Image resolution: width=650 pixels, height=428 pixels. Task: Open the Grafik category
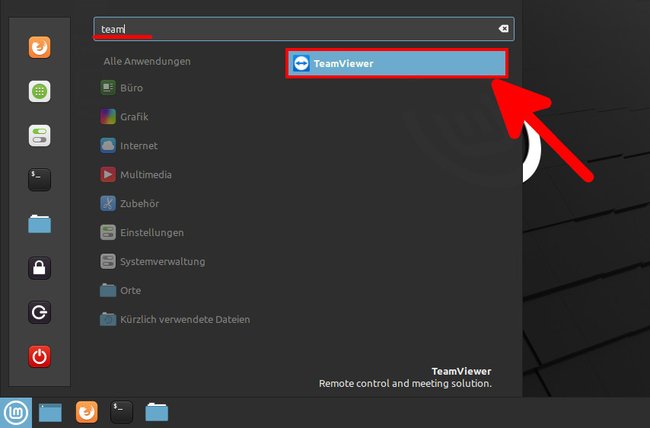(x=124, y=117)
